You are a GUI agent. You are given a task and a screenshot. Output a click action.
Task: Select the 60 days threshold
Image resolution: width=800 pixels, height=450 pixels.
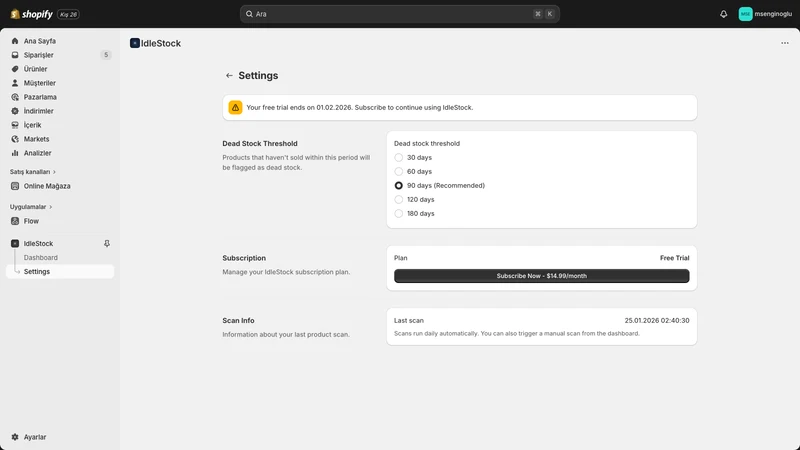click(x=398, y=171)
